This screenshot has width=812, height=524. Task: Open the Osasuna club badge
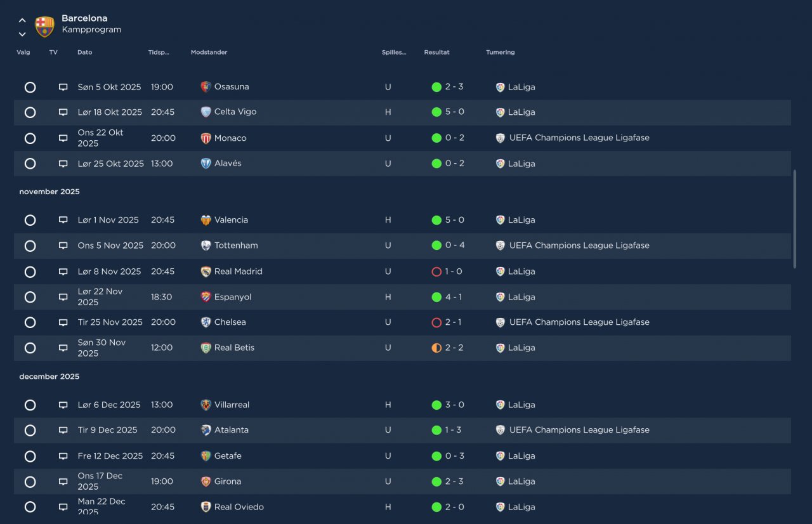point(206,87)
